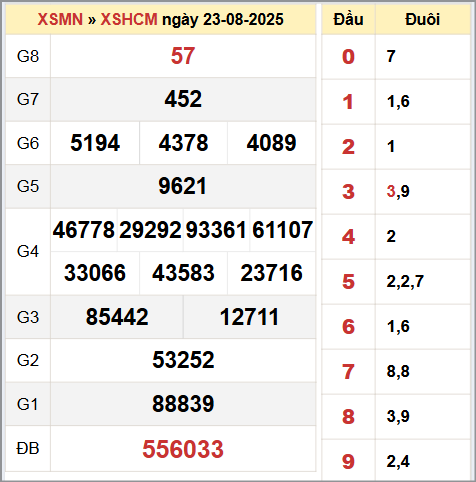
Task: Click G4 result 46778
Action: click(84, 230)
